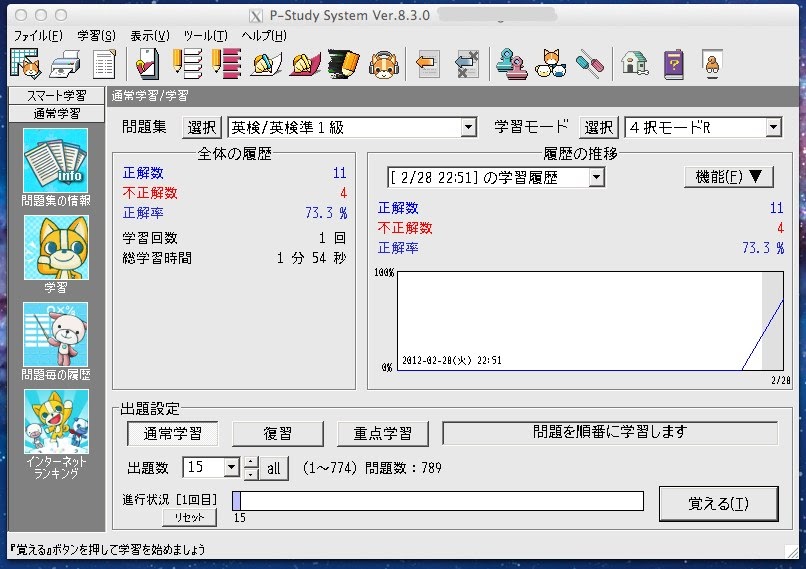Screen dimensions: 806x569
Task: Click the fist on red paper icon
Action: tap(305, 64)
